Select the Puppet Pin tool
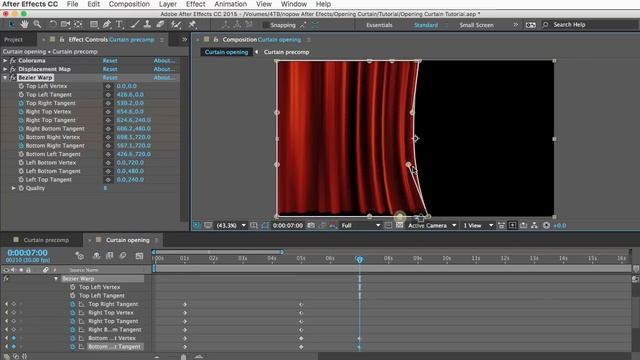Viewport: 640px width, 360px height. coord(192,24)
